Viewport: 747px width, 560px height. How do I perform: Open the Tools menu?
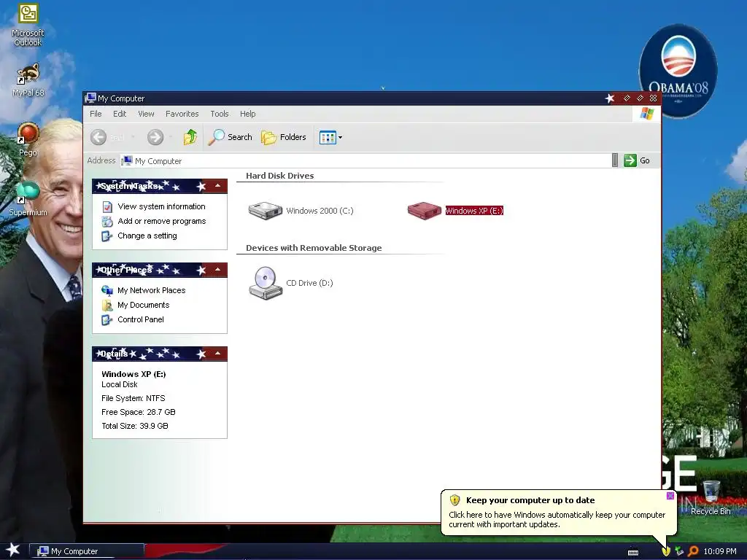220,114
